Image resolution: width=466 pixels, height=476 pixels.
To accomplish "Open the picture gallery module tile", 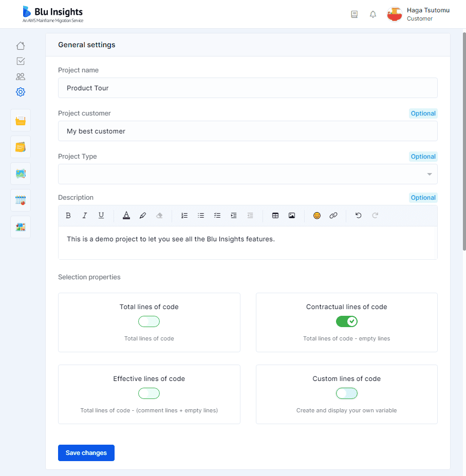I will pyautogui.click(x=21, y=174).
